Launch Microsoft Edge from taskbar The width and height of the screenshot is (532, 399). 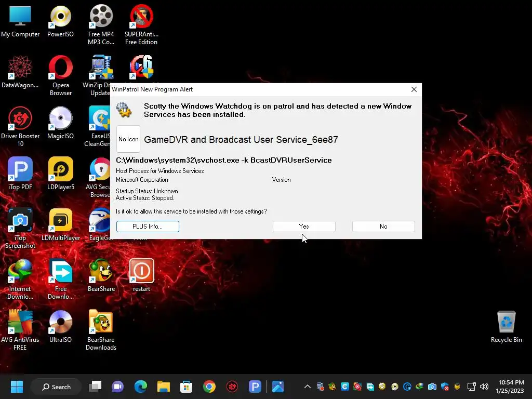(140, 387)
